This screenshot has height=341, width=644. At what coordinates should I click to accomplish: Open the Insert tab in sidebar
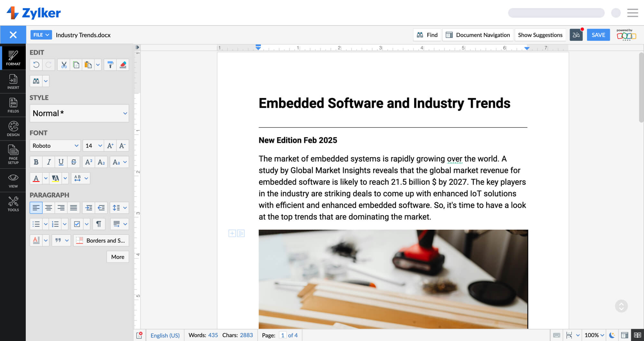click(13, 82)
